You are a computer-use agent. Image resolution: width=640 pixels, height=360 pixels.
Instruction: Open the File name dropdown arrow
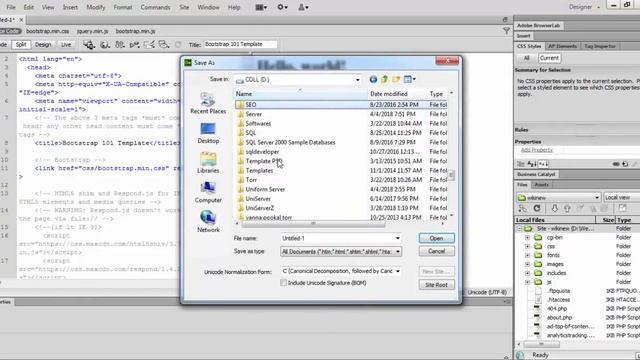(x=398, y=238)
